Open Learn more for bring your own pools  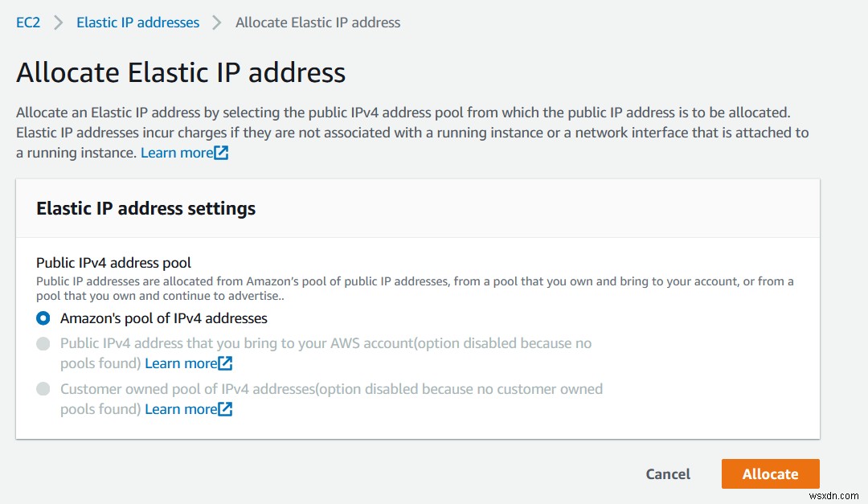[180, 363]
